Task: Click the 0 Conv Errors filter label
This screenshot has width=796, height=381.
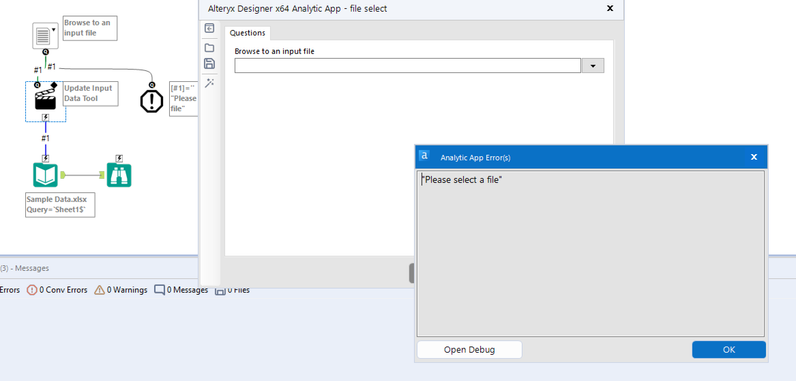Action: pos(63,290)
